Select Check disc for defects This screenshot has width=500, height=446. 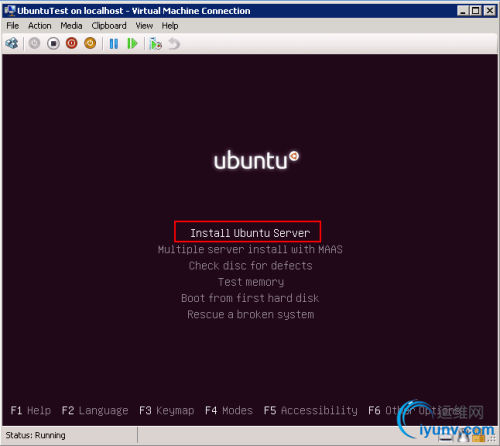(x=250, y=266)
